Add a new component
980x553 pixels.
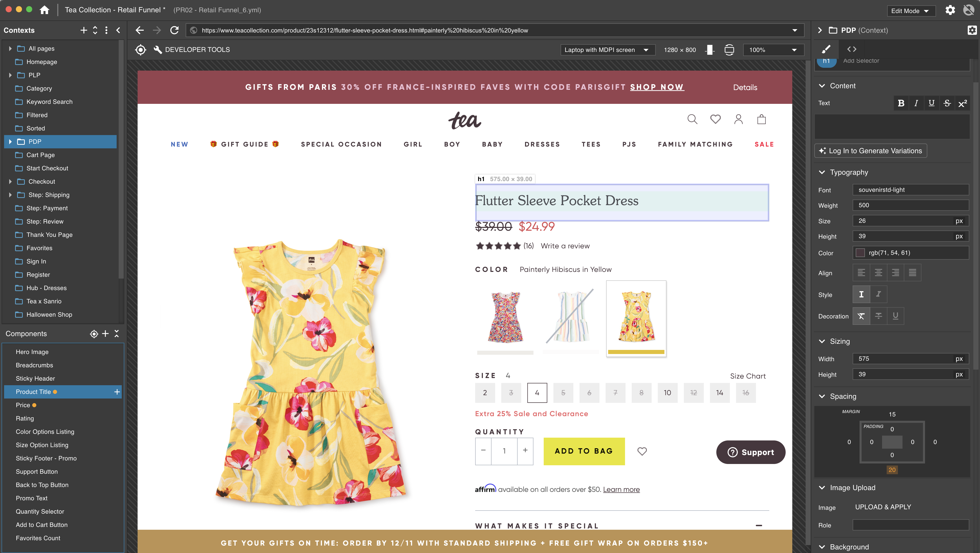[105, 334]
